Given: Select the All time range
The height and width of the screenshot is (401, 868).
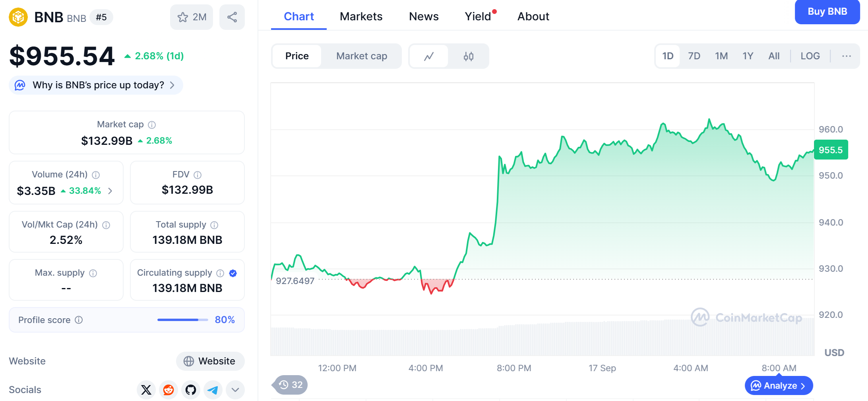Looking at the screenshot, I should coord(774,56).
